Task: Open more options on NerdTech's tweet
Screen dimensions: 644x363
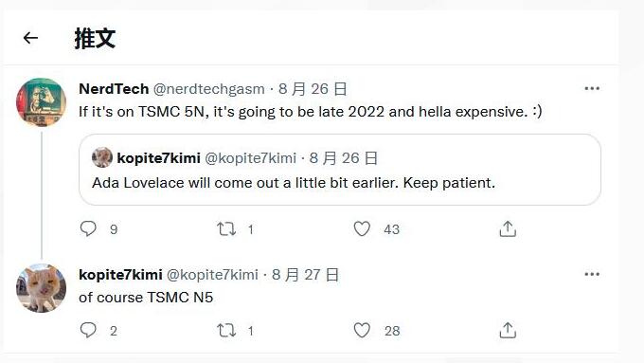Action: click(x=592, y=88)
